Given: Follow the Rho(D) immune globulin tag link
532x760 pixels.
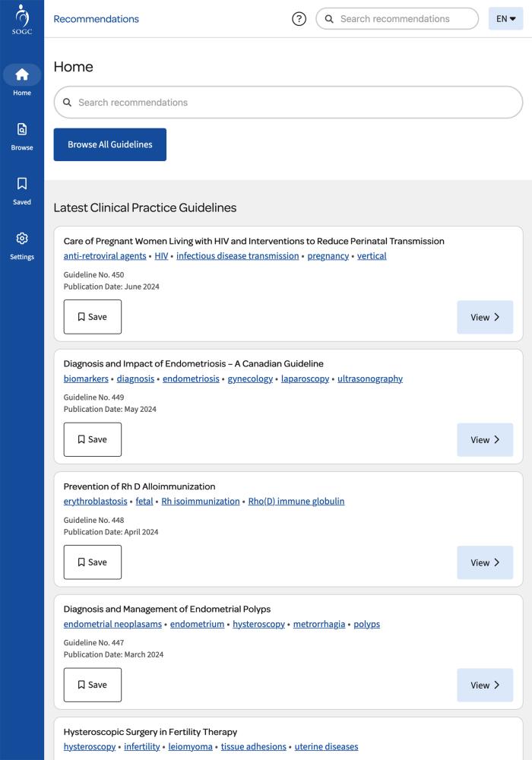Looking at the screenshot, I should tap(296, 501).
